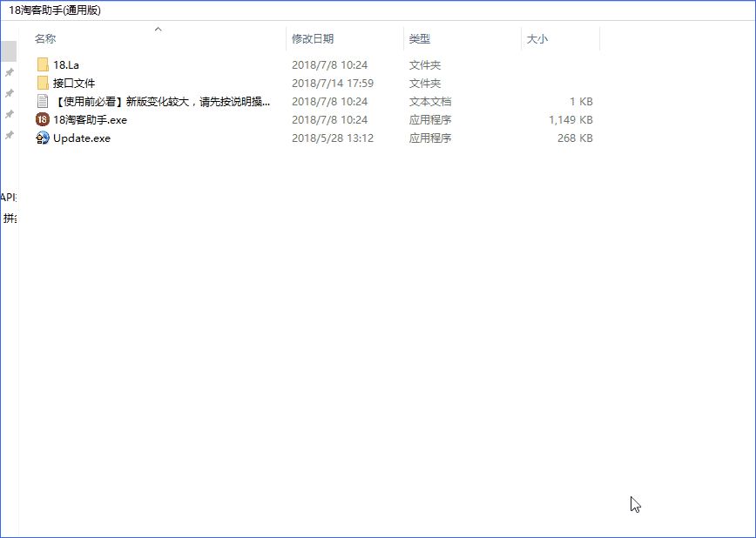
Task: Sort files by 大小 column header
Action: [537, 39]
